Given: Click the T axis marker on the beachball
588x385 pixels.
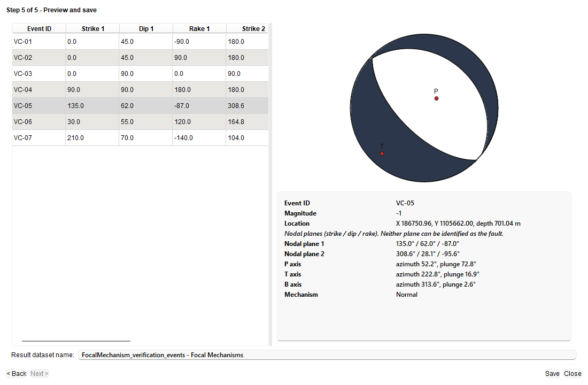Looking at the screenshot, I should (382, 153).
